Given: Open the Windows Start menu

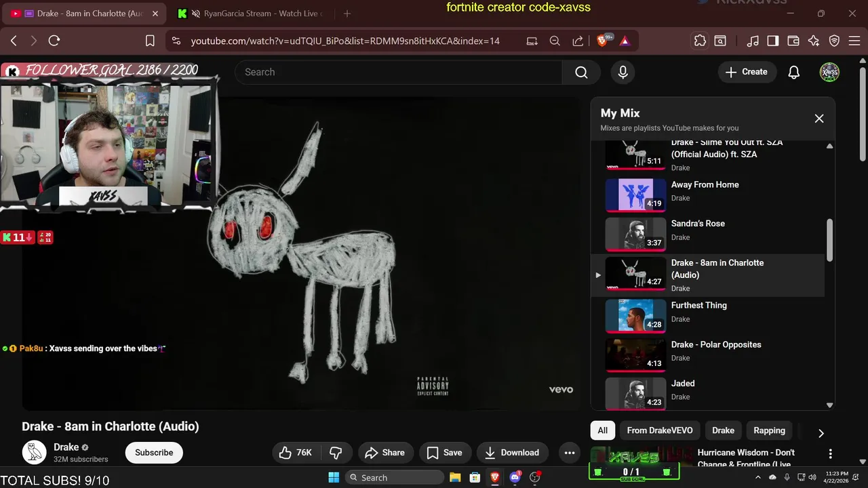Looking at the screenshot, I should point(334,477).
